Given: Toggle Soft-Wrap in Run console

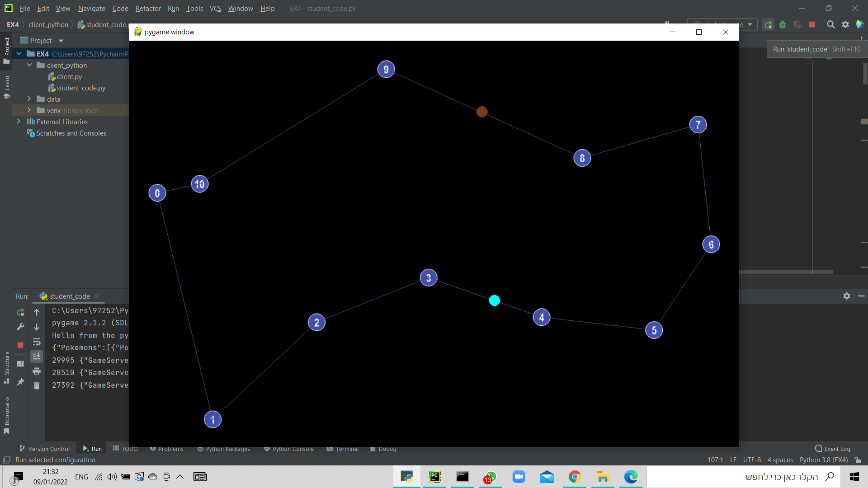Looking at the screenshot, I should pyautogui.click(x=37, y=342).
